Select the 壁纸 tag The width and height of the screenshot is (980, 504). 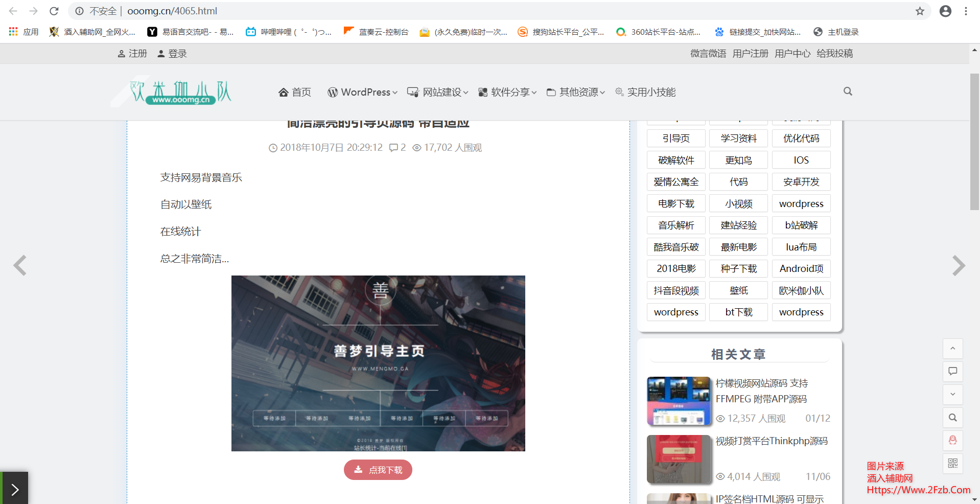pos(739,290)
